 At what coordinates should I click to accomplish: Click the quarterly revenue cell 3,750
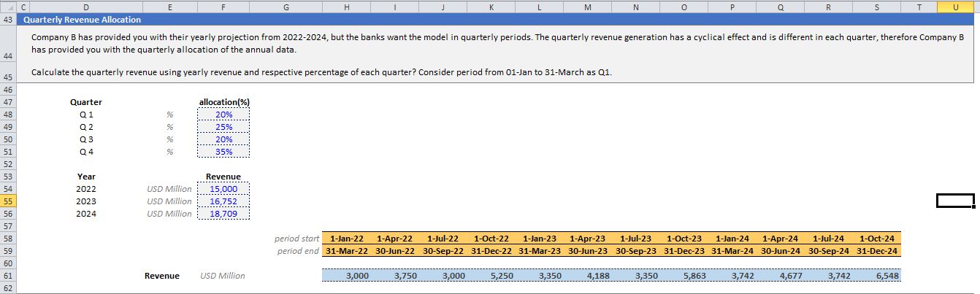(x=394, y=276)
